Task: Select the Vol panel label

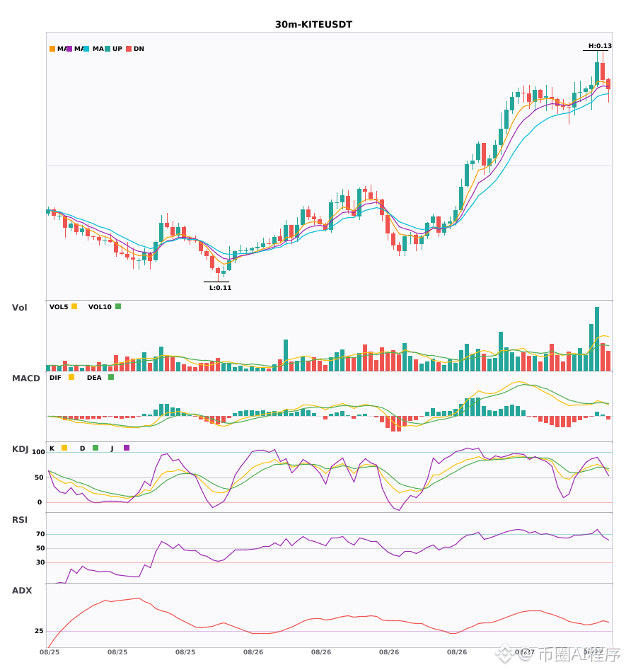Action: 19,308
